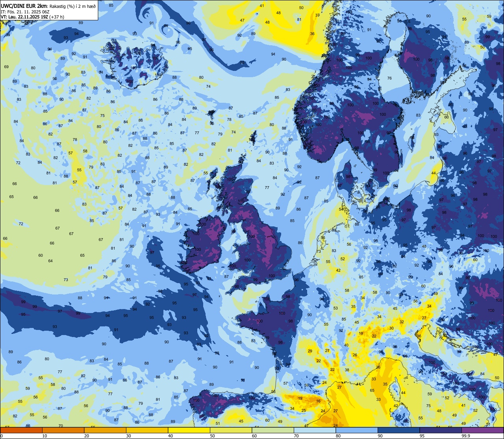Click the 70–80 light blue legend color
Image resolution: width=504 pixels, height=439 pixels.
(x=315, y=430)
